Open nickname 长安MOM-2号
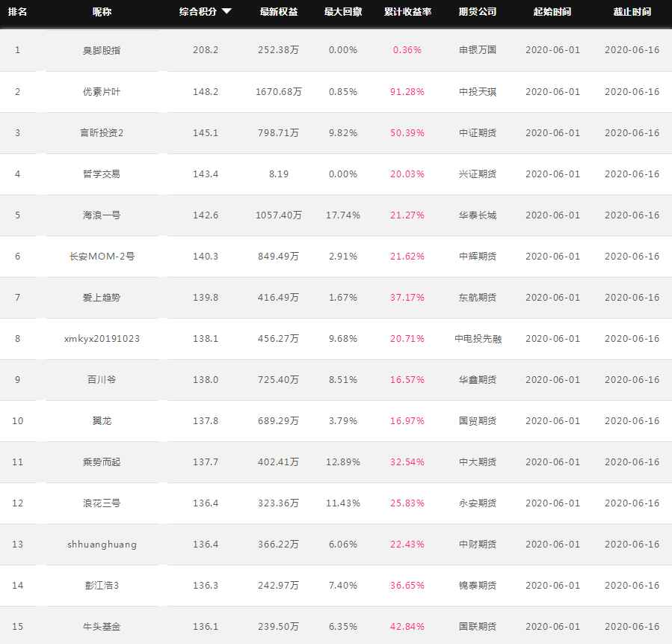Screen dimensions: 672x644 (x=102, y=257)
